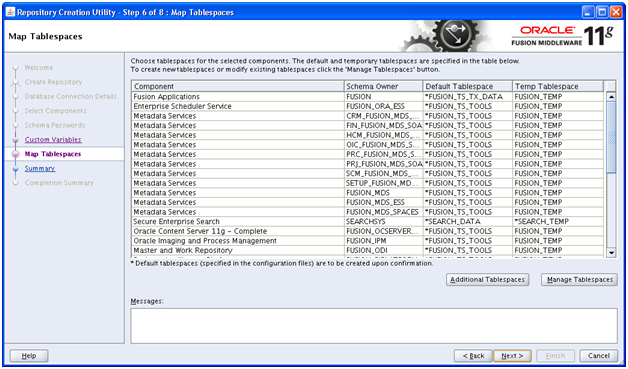This screenshot has height=369, width=628.
Task: Open temp tablespace cell for Fusion Applications
Action: click(x=558, y=97)
